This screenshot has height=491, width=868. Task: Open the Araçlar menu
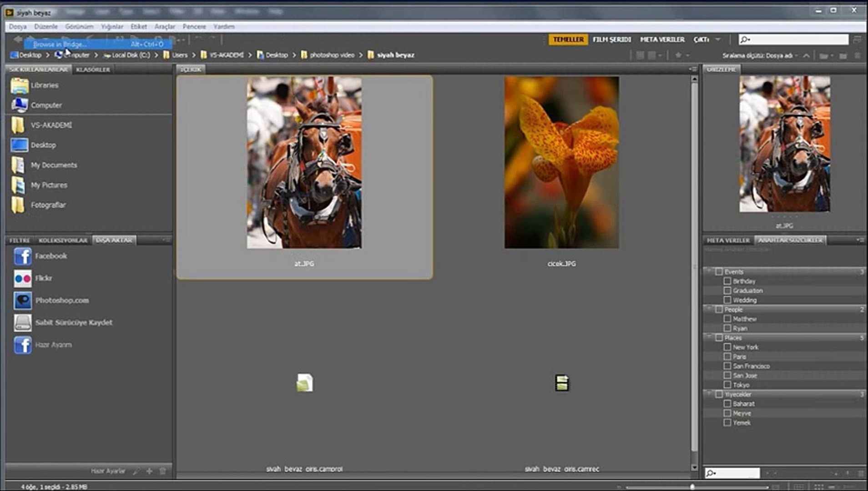(164, 27)
